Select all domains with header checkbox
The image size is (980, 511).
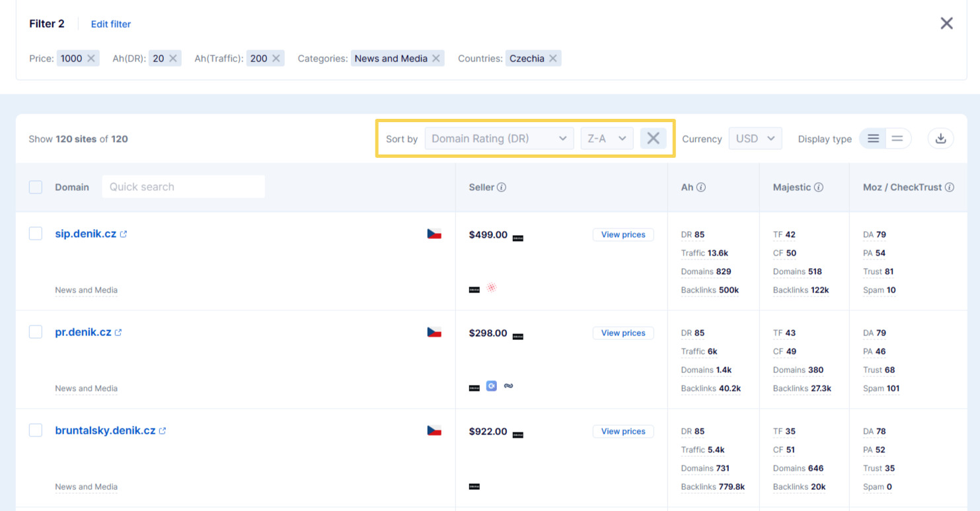[x=36, y=187]
